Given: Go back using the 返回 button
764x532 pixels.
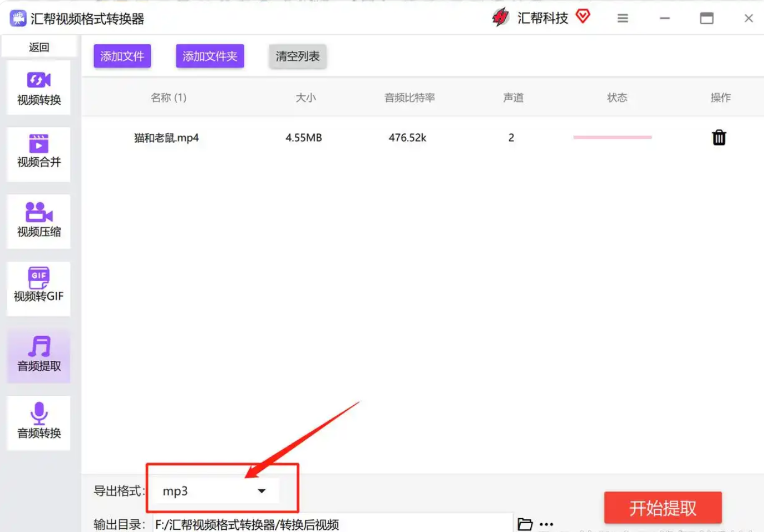Looking at the screenshot, I should point(39,47).
